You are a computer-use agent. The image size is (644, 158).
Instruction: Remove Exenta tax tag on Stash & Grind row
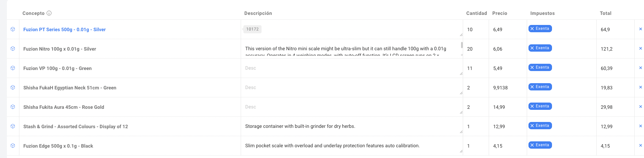[x=532, y=126]
